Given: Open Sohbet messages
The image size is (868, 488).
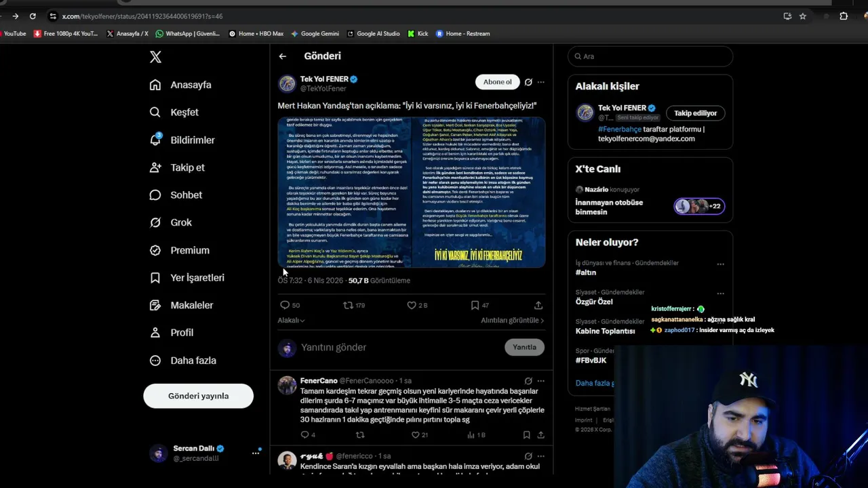Looking at the screenshot, I should tap(176, 195).
